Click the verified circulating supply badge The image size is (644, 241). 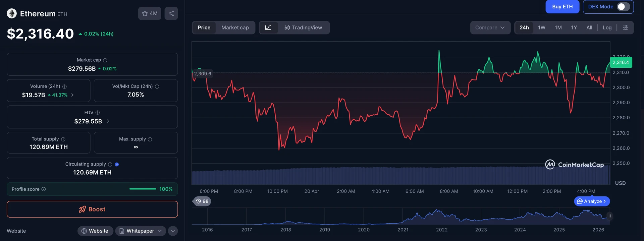[117, 164]
